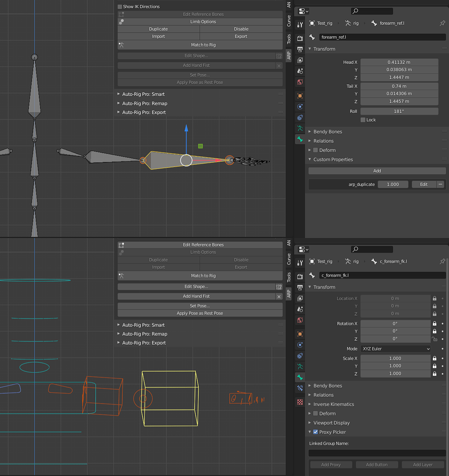Expand the Inverse Kinematics section
449x476 pixels.
310,404
